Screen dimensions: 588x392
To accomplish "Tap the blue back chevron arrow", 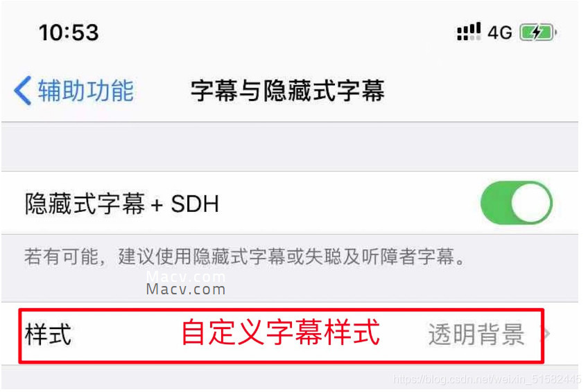I will click(22, 91).
